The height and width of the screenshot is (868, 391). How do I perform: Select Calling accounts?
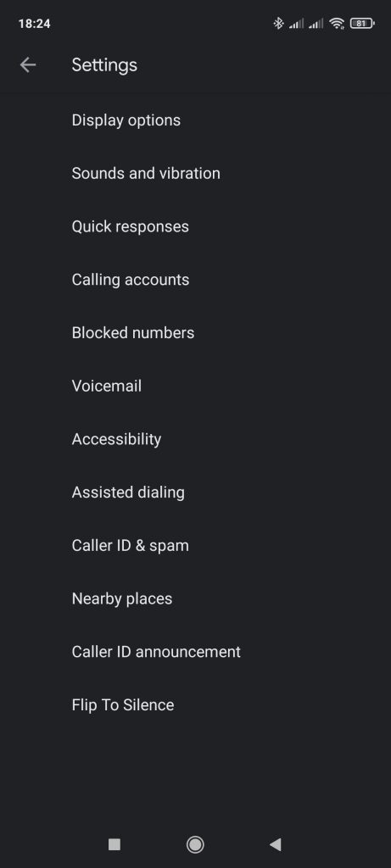[195, 280]
